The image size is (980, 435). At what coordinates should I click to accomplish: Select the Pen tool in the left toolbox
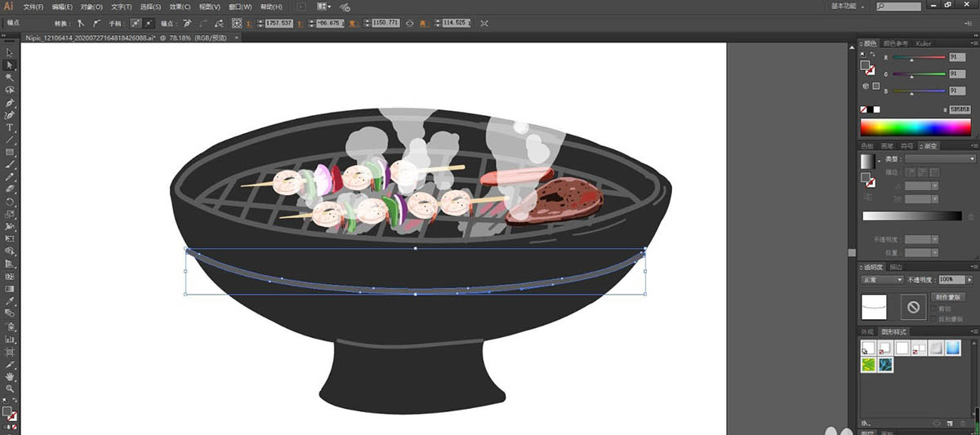pos(10,103)
